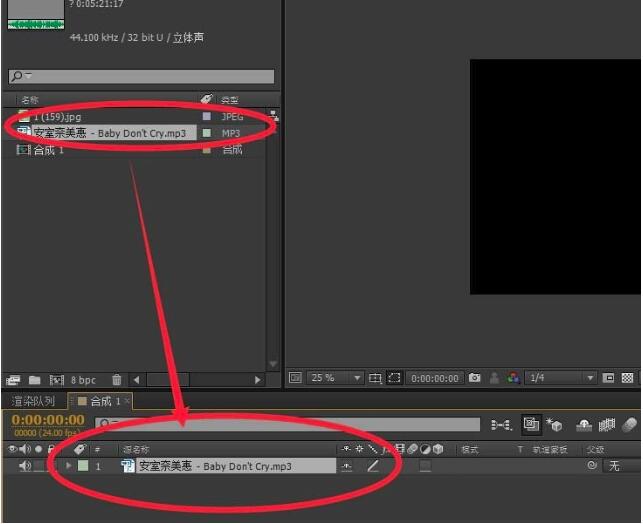
Task: Open the composition mini-flowchart icon in timeline
Action: point(502,425)
